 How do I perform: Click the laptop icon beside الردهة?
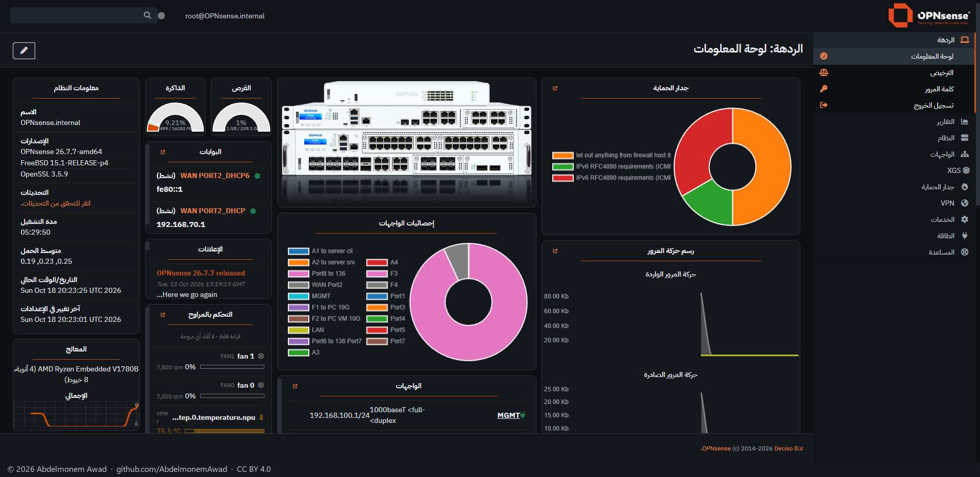click(964, 40)
